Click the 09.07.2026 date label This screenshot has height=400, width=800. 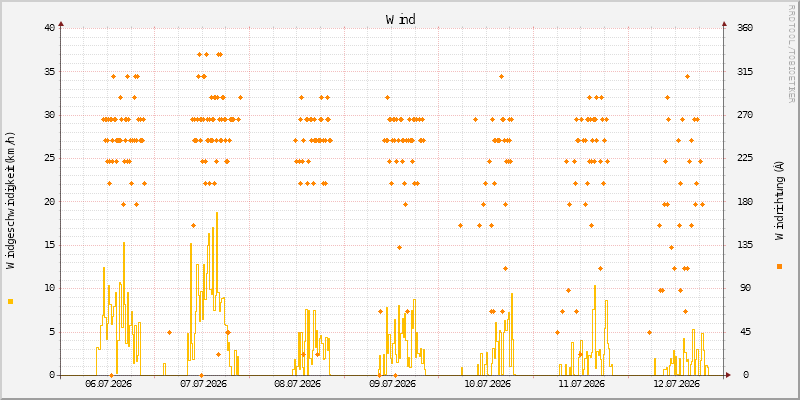pos(392,384)
